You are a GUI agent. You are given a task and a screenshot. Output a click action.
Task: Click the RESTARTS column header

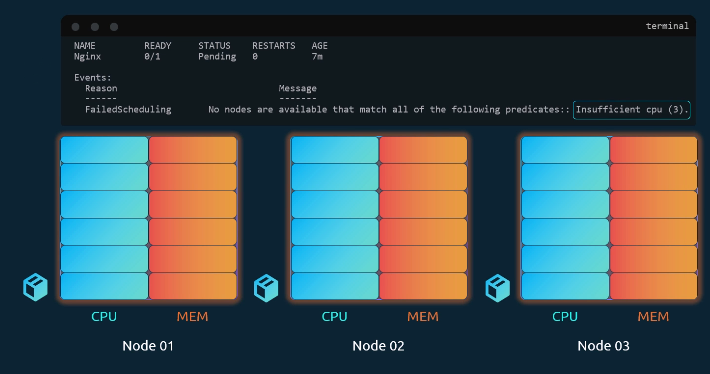(x=273, y=46)
